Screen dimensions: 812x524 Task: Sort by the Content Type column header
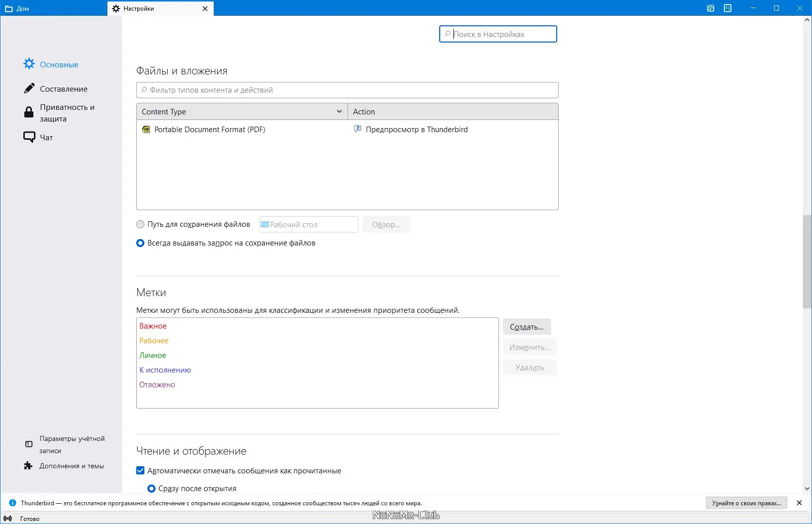click(x=242, y=111)
